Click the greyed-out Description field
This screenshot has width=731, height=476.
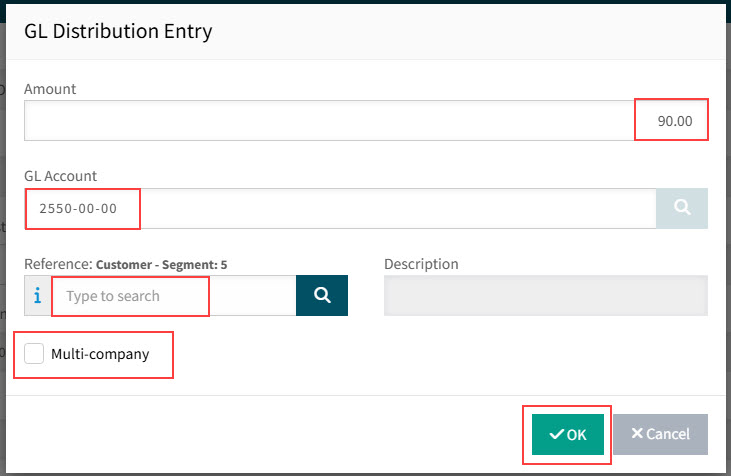point(545,296)
